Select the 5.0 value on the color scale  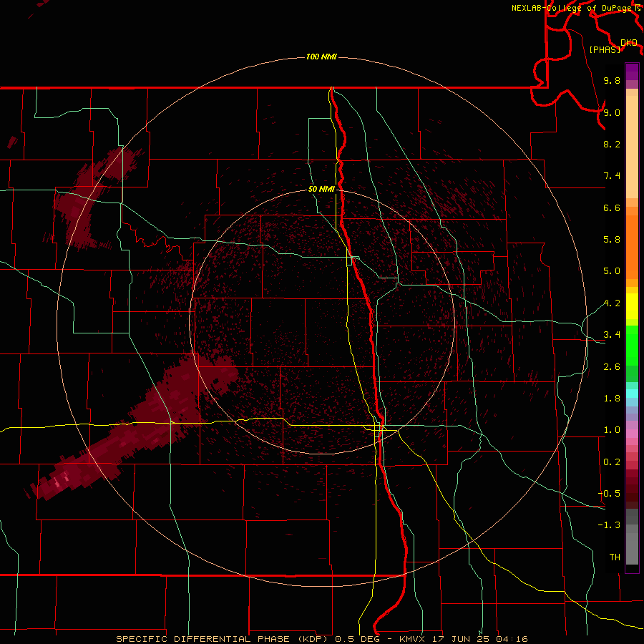tap(612, 271)
